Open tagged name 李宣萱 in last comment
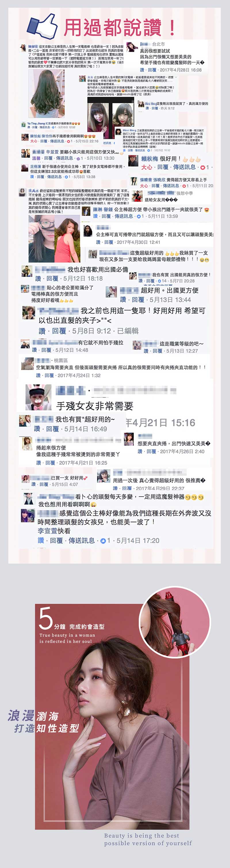Viewport: 230px width, 868px height. (x=47, y=531)
